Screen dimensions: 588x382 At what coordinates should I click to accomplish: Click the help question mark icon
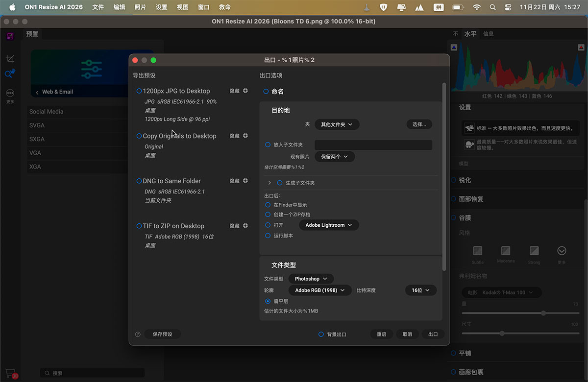(x=138, y=334)
